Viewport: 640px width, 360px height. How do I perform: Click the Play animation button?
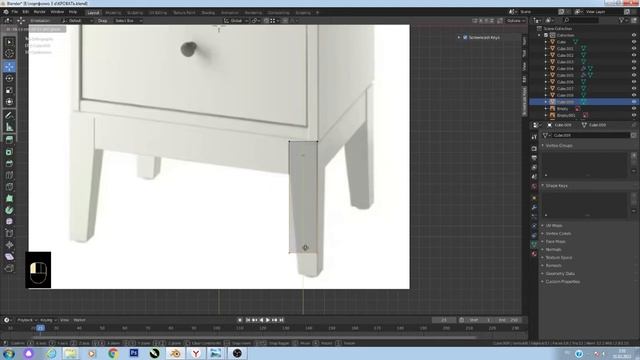pyautogui.click(x=268, y=320)
